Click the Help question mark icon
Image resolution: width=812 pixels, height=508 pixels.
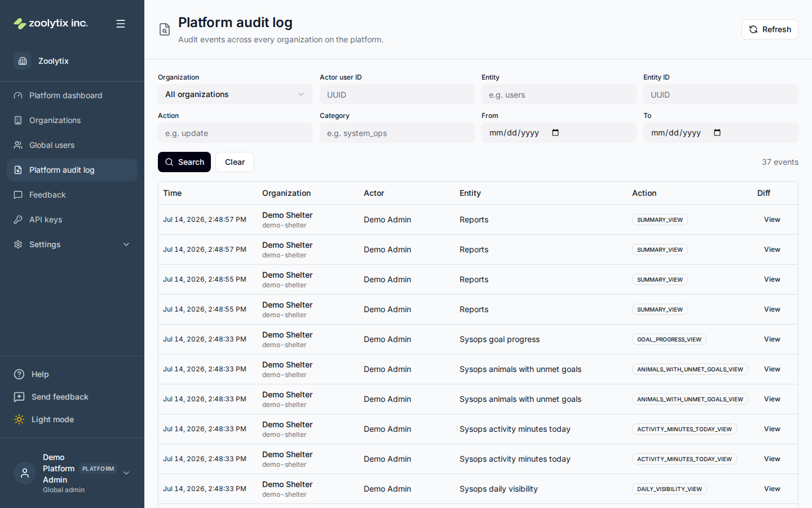click(x=19, y=374)
